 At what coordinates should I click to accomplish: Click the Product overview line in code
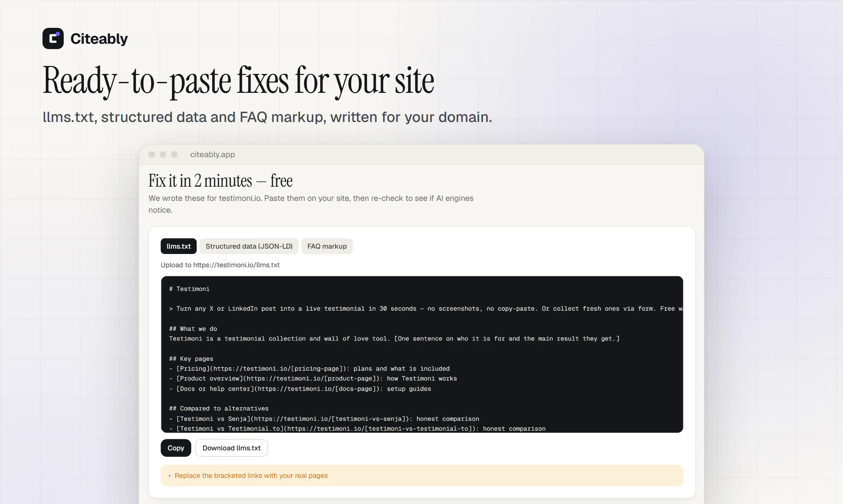(313, 378)
